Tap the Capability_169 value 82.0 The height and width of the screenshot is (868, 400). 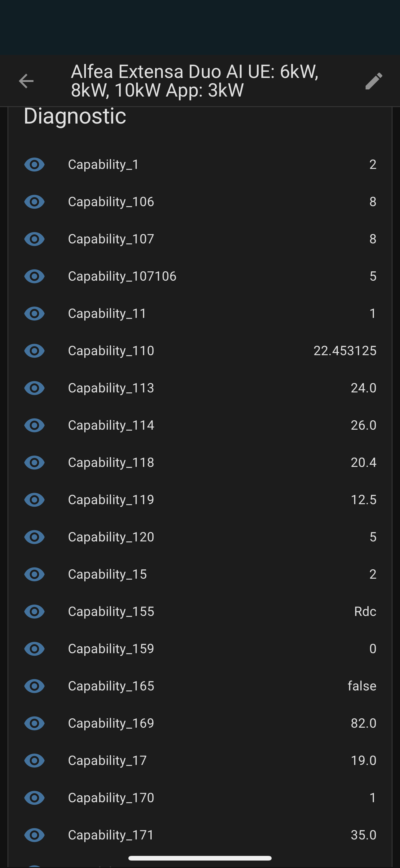363,723
